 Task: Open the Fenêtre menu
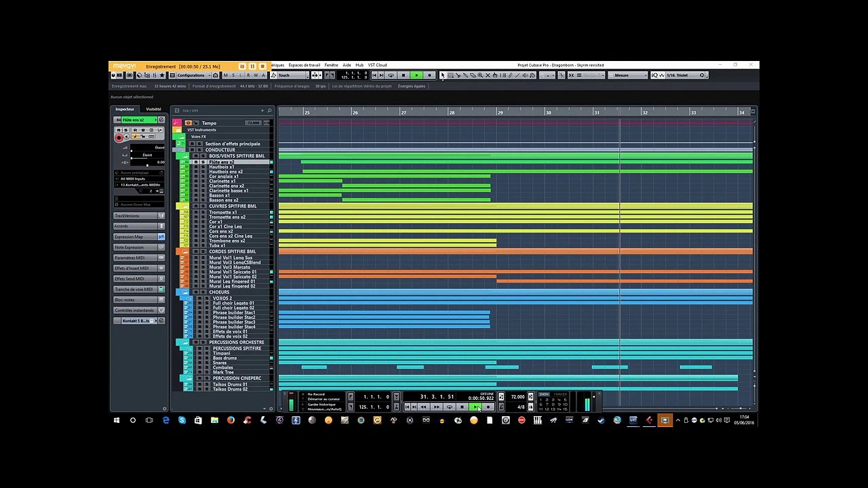point(331,65)
